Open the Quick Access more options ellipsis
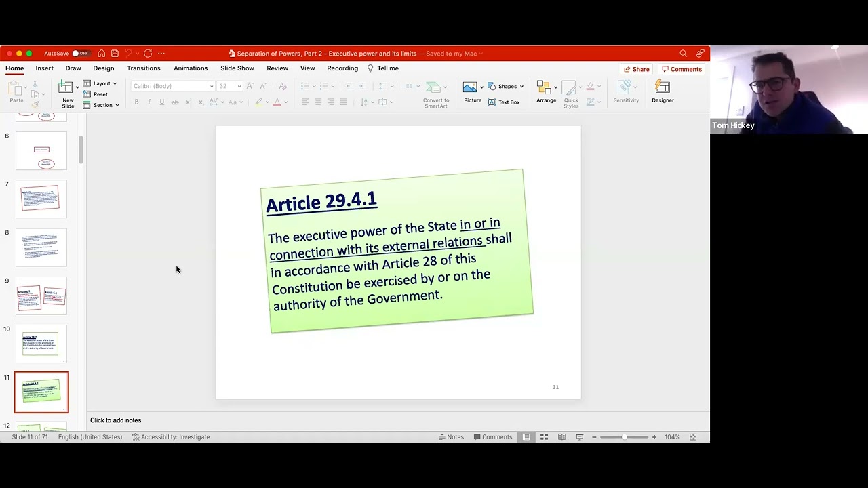This screenshot has height=488, width=868. point(161,54)
